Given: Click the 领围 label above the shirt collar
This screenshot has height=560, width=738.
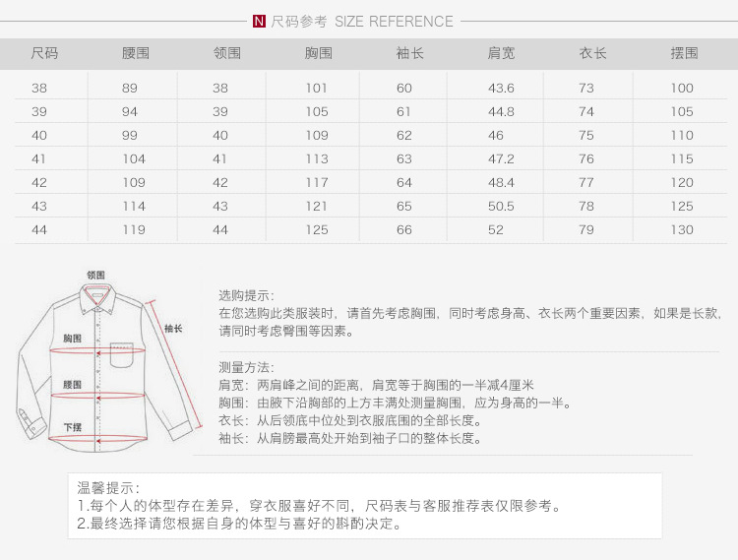Looking at the screenshot, I should point(95,275).
